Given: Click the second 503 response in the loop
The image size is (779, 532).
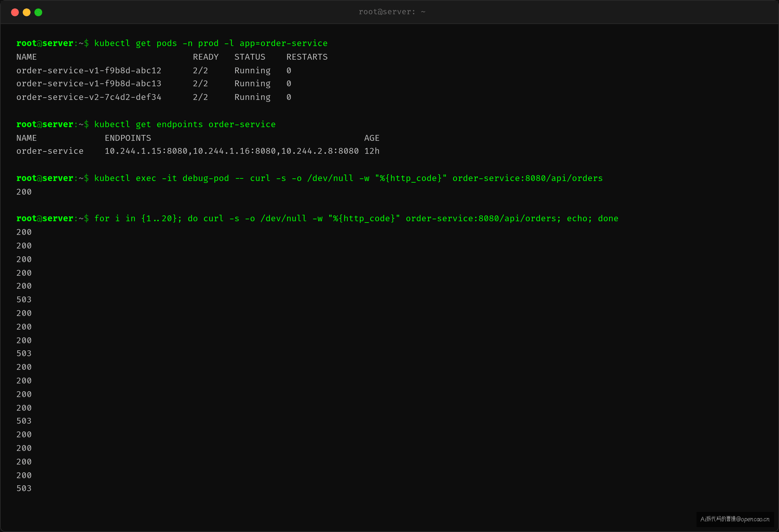Looking at the screenshot, I should point(24,354).
